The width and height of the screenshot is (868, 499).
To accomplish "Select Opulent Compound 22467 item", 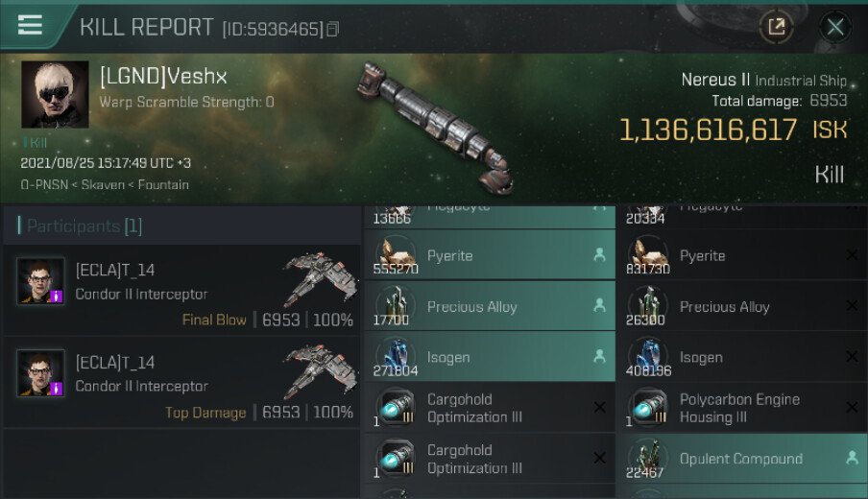I will 742,459.
